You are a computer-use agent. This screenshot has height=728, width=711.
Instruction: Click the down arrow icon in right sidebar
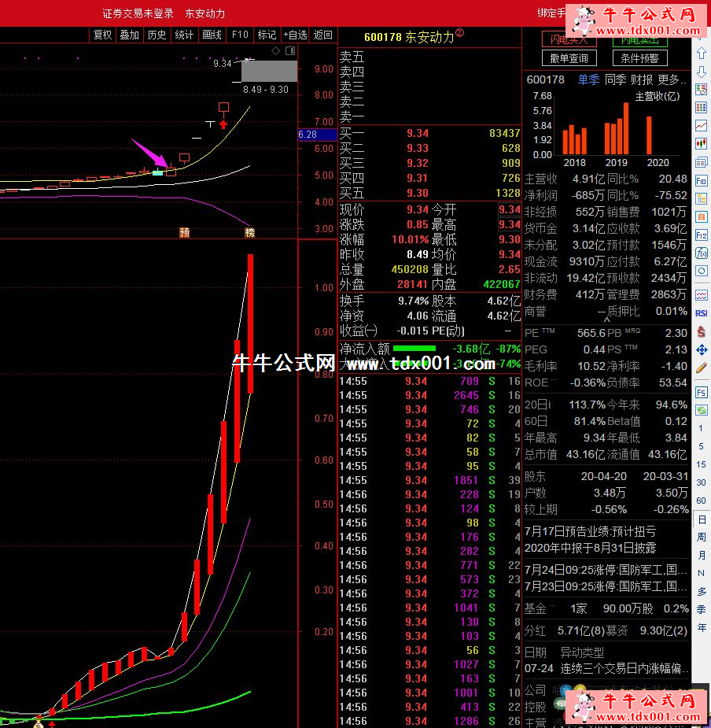(702, 72)
